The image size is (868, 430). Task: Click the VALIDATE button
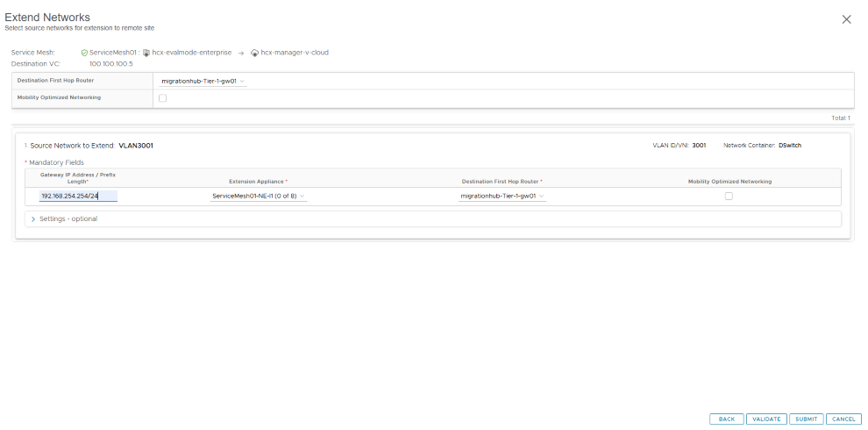766,419
